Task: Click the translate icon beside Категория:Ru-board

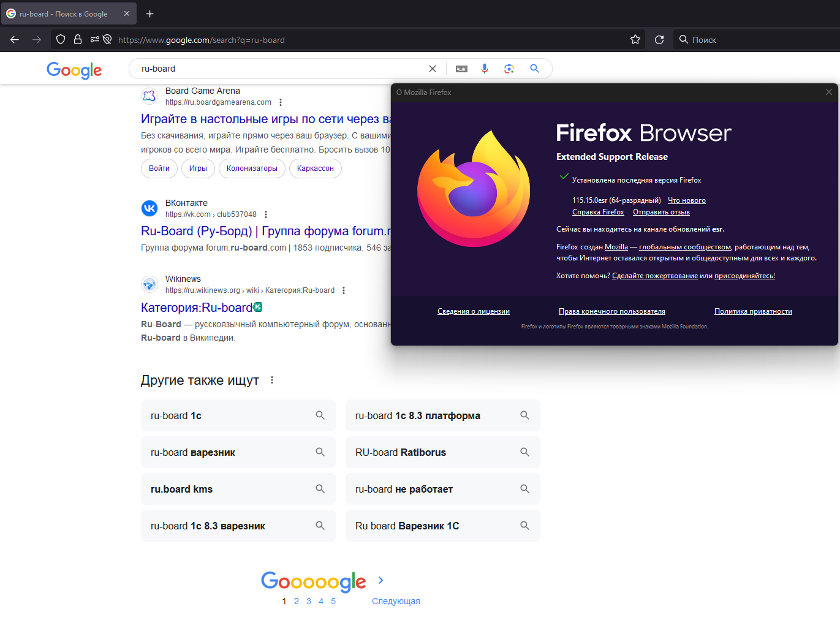Action: point(258,307)
